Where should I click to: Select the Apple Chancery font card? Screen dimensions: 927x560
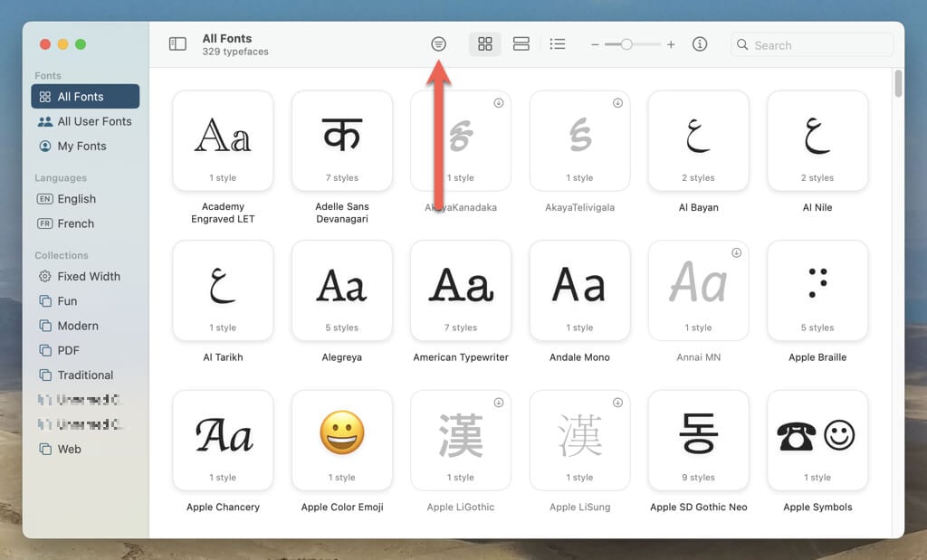pos(223,440)
